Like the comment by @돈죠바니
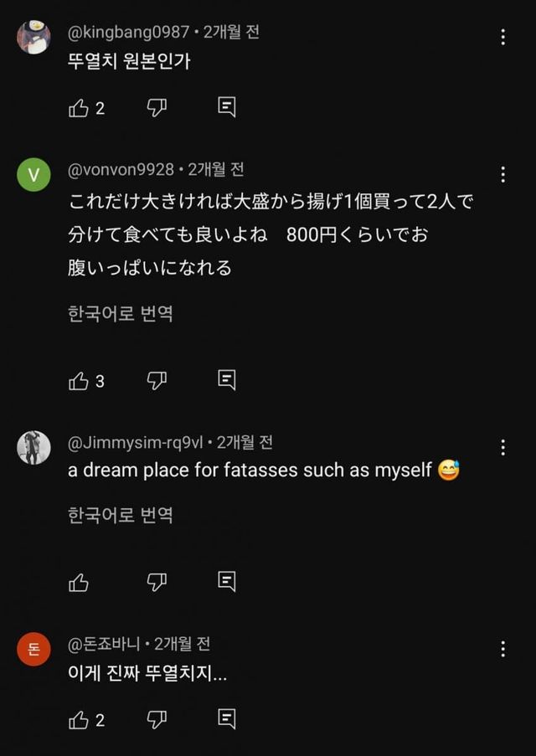Screen dimensions: 536x756 [x=79, y=720]
